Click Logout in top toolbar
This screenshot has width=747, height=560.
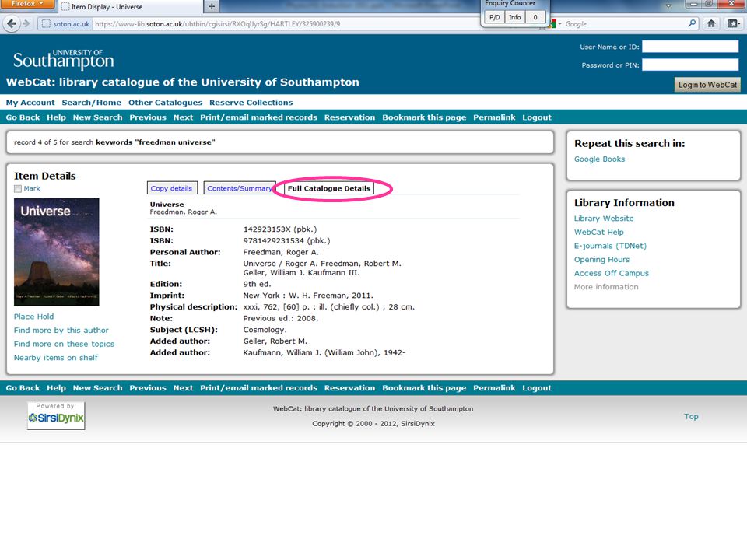click(x=537, y=117)
